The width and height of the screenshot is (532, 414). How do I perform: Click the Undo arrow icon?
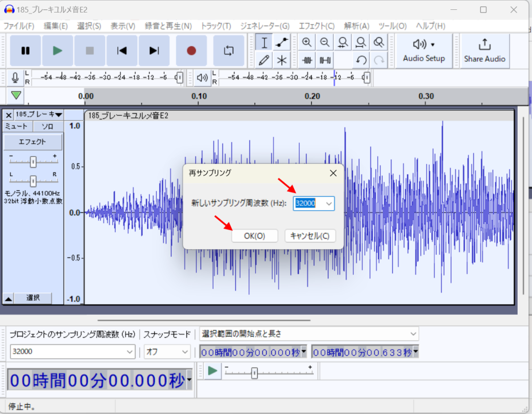click(362, 60)
